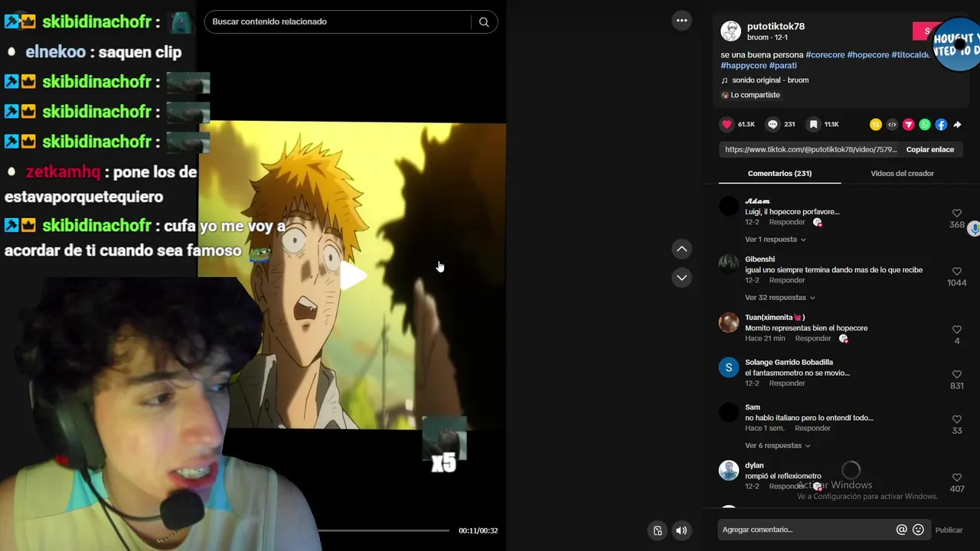Reply to Sam's comment via Responder

812,429
